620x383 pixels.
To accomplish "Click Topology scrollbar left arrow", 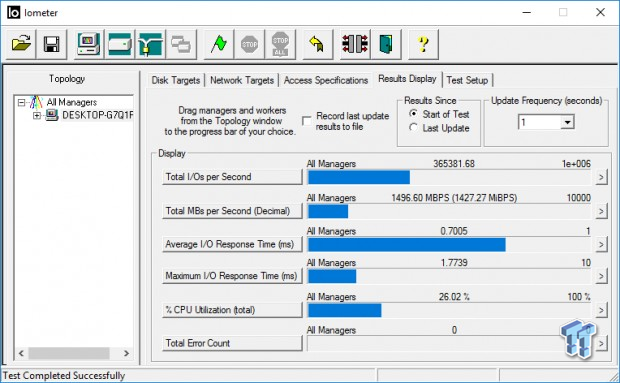I will coord(21,353).
